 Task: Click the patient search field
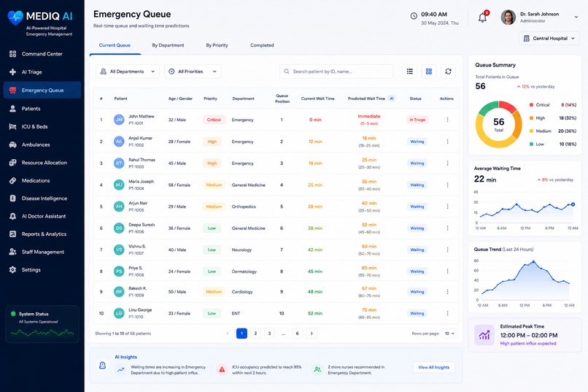pos(336,72)
